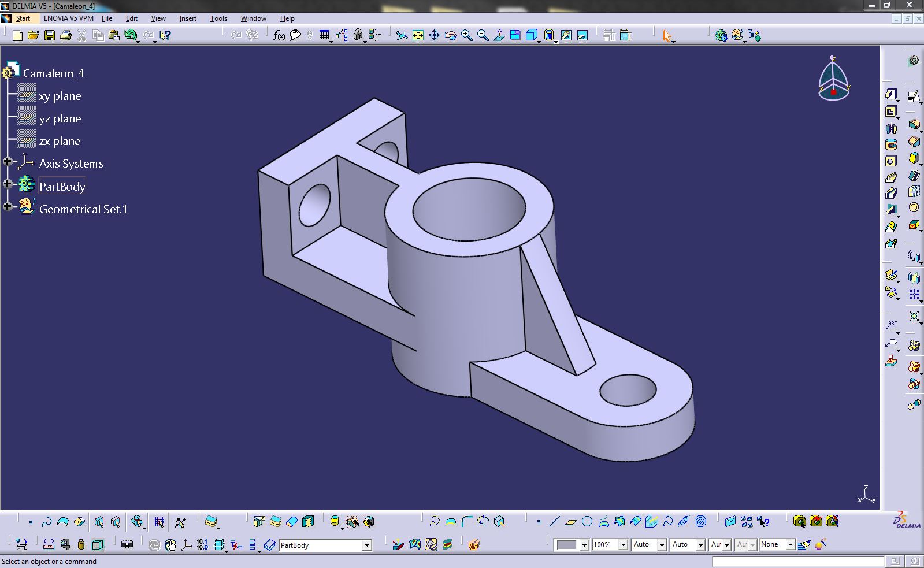Zoom In on the model
The image size is (924, 568).
tap(466, 36)
